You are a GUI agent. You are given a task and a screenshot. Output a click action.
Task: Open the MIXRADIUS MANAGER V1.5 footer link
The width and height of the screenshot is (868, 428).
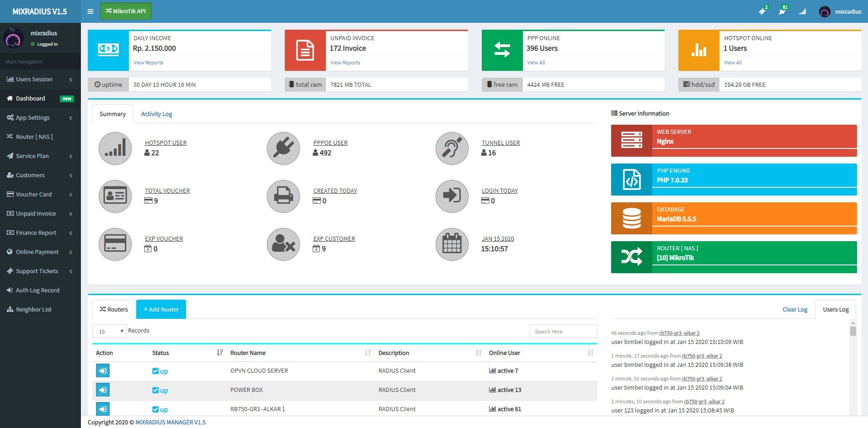tap(170, 422)
